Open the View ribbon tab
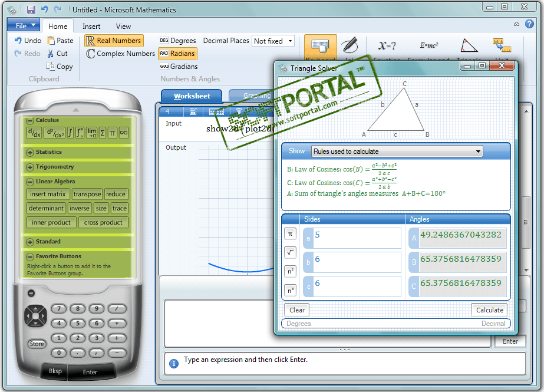 [123, 27]
